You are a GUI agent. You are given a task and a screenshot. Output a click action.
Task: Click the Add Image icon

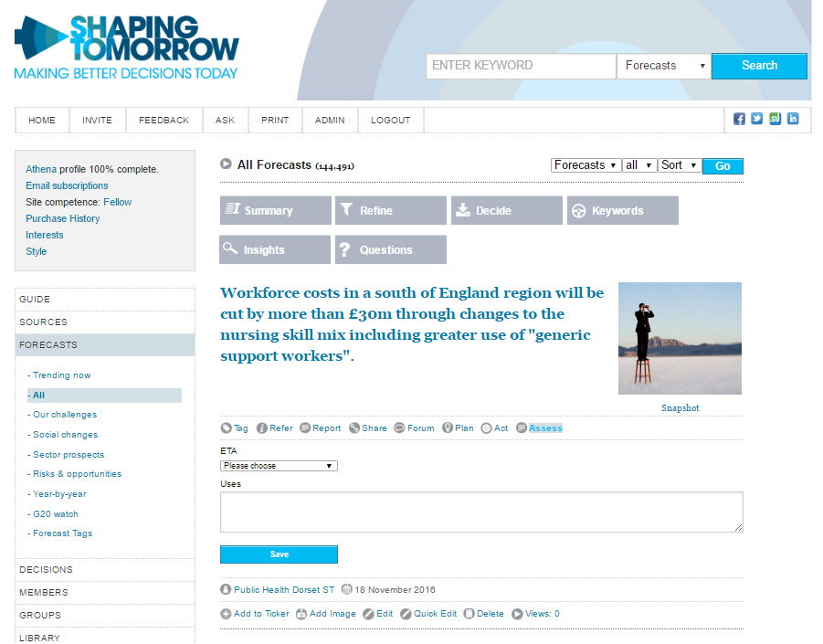(x=301, y=614)
